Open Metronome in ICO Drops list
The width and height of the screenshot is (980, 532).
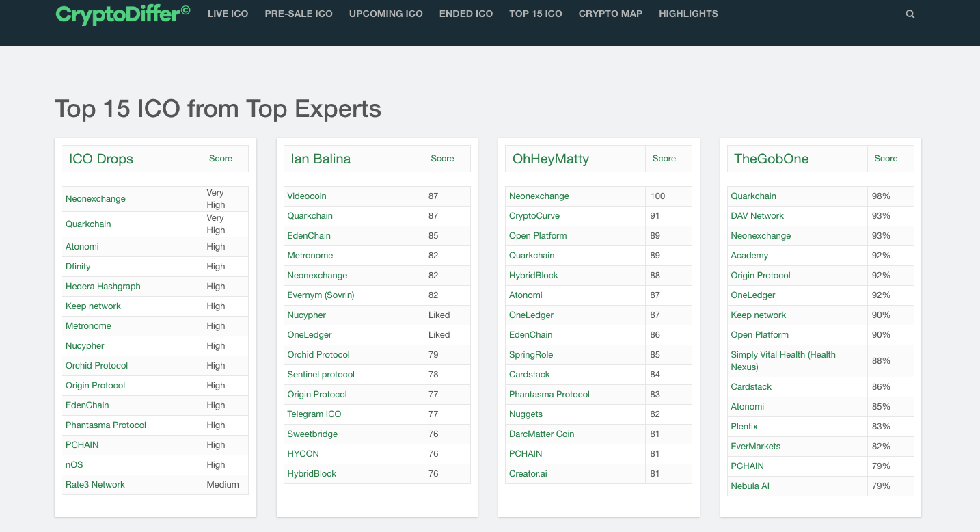coord(88,326)
